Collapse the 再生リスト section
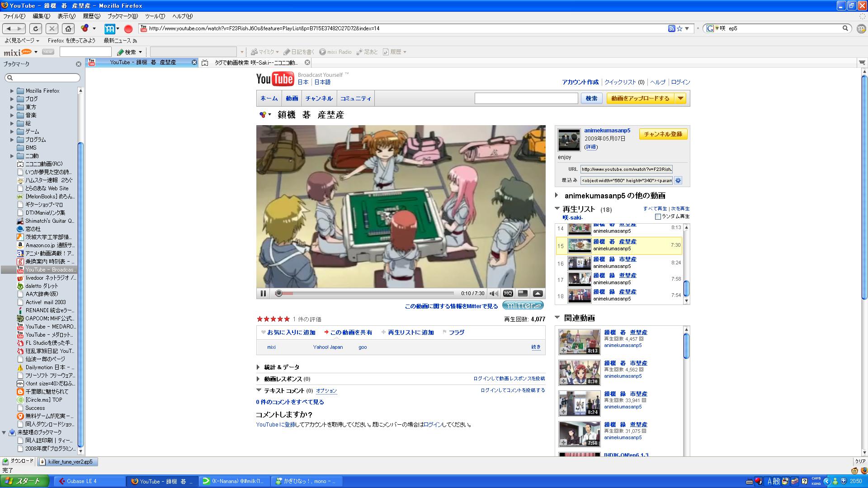 tap(557, 209)
